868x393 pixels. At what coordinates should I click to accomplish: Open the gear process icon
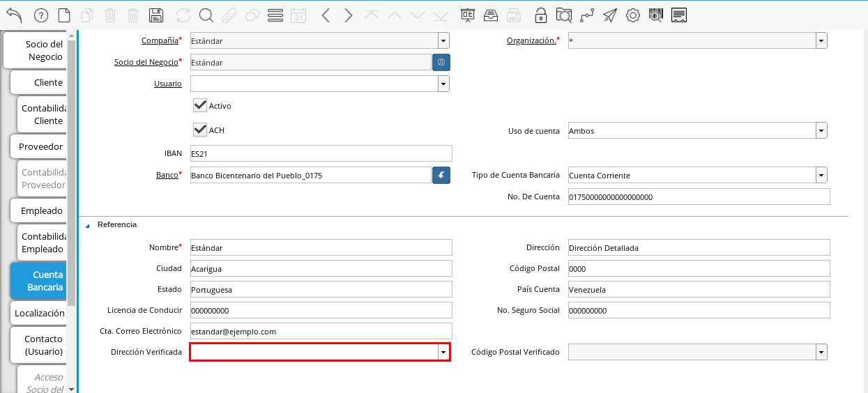pos(633,15)
